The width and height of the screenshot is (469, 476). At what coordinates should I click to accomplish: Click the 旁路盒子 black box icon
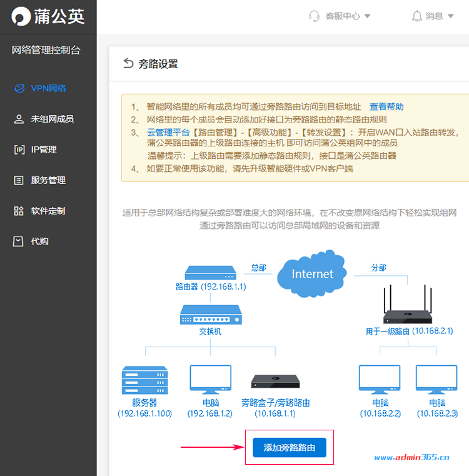tap(275, 382)
